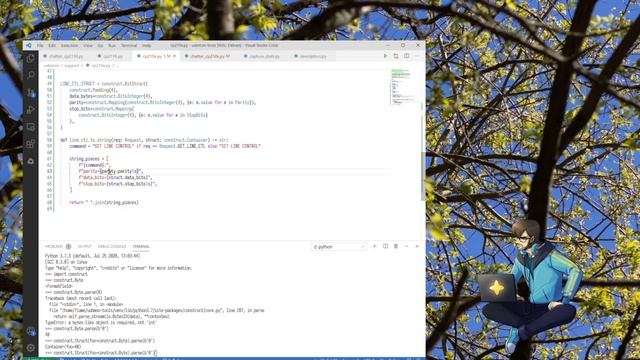This screenshot has height=360, width=640.
Task: Click the 'support' breadcrumb segment
Action: pyautogui.click(x=71, y=65)
